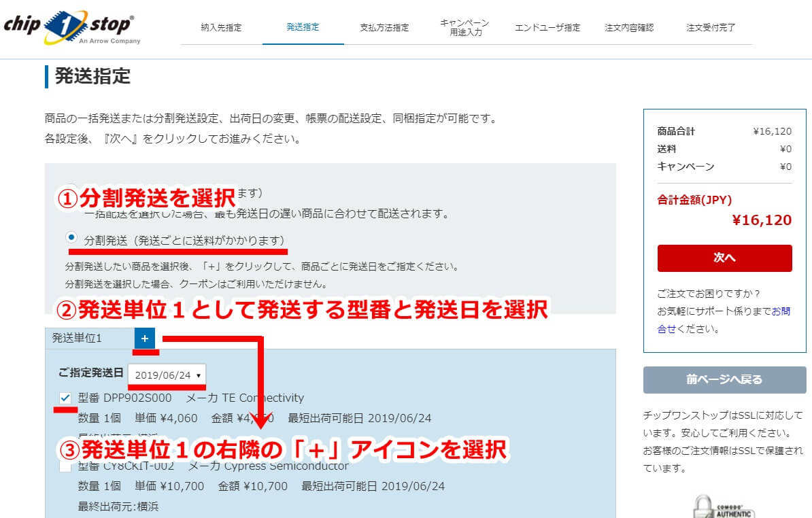Click the 注文受付完了 step tab
The image size is (812, 518).
pyautogui.click(x=711, y=28)
